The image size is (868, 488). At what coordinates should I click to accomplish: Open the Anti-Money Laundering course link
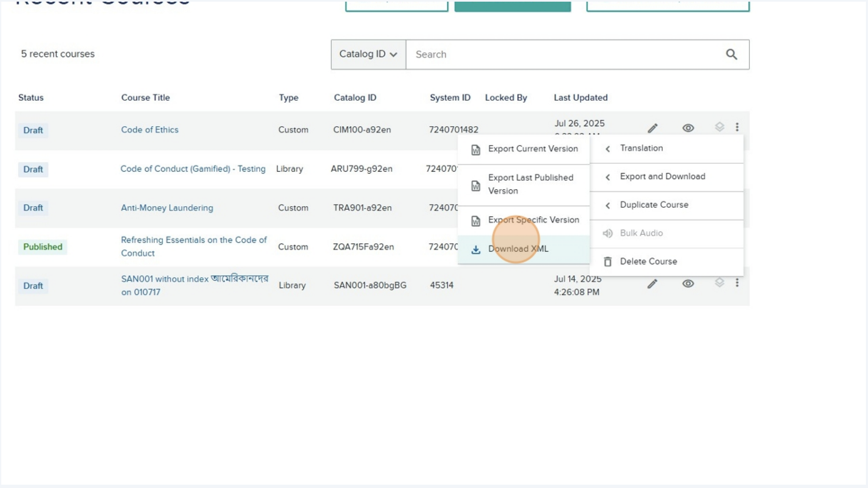[167, 208]
